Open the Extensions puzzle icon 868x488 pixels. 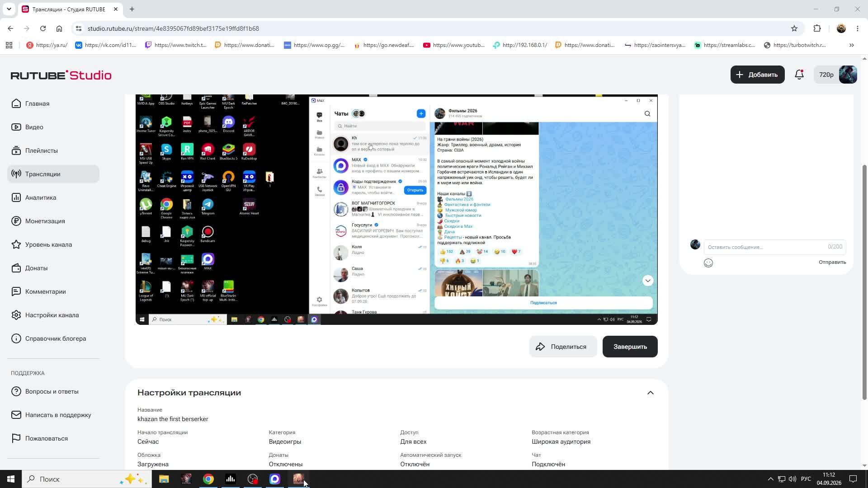817,28
